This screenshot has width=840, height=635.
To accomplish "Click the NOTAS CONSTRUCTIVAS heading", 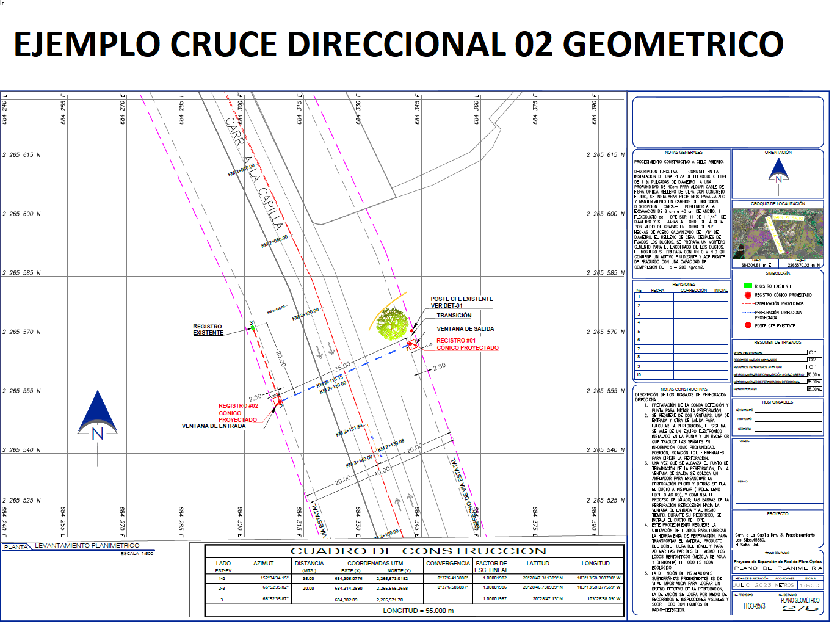I will pyautogui.click(x=684, y=390).
